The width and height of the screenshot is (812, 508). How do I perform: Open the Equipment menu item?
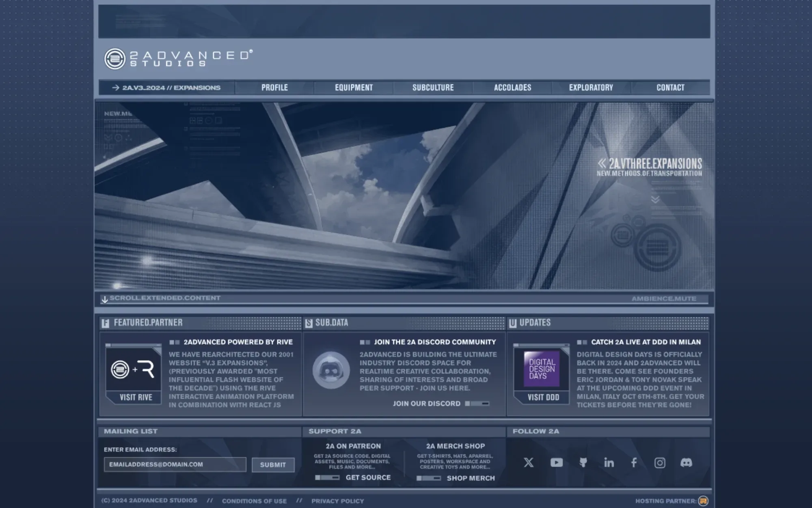pyautogui.click(x=354, y=87)
